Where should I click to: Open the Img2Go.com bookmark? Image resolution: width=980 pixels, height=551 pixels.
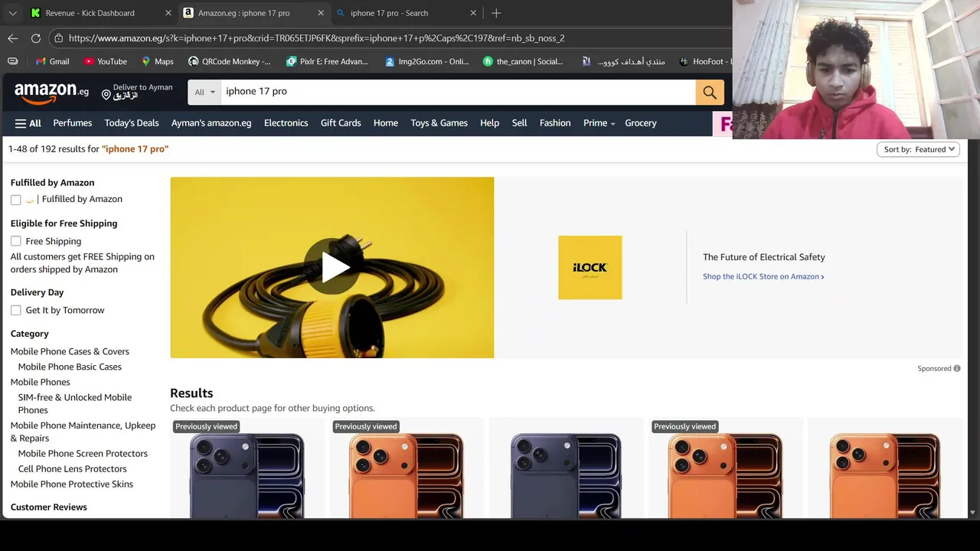click(x=426, y=61)
